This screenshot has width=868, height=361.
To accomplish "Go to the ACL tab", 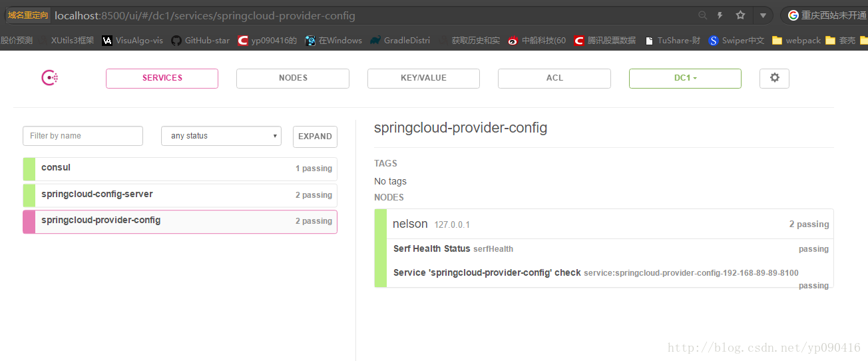I will coord(554,78).
